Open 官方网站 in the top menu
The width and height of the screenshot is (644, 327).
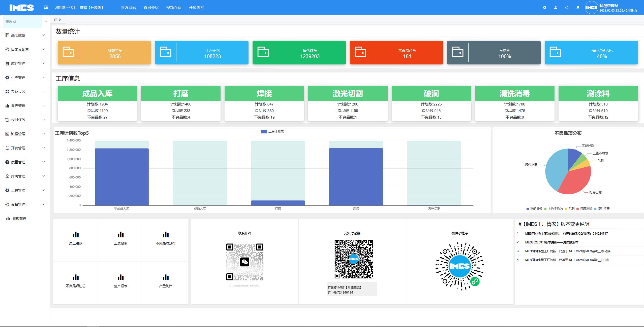click(x=128, y=8)
